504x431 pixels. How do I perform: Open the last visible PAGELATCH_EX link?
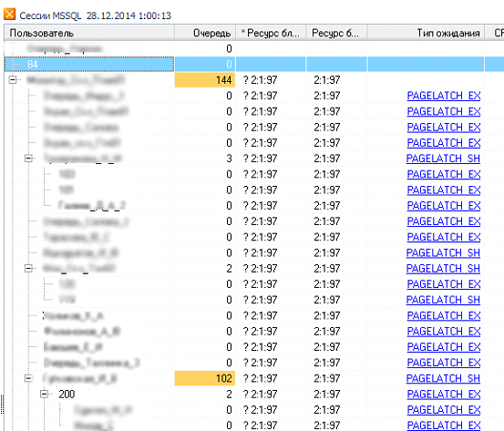[x=444, y=426]
